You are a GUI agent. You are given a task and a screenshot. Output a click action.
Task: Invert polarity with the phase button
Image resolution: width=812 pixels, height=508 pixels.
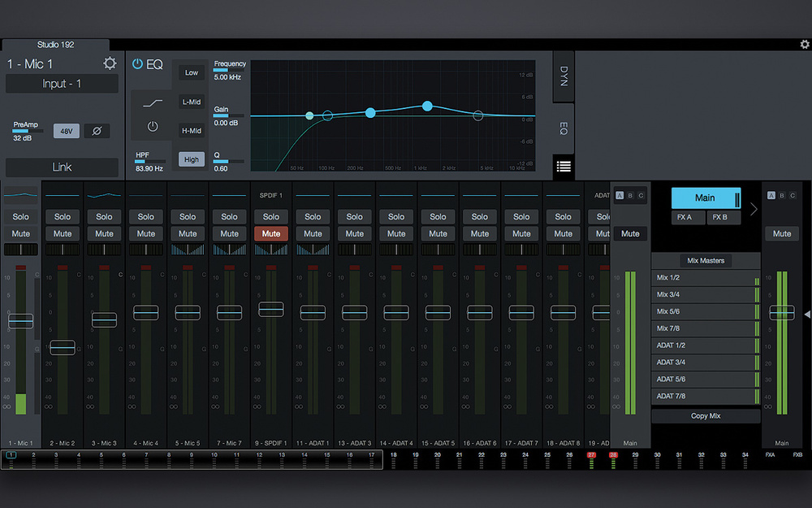click(x=96, y=131)
